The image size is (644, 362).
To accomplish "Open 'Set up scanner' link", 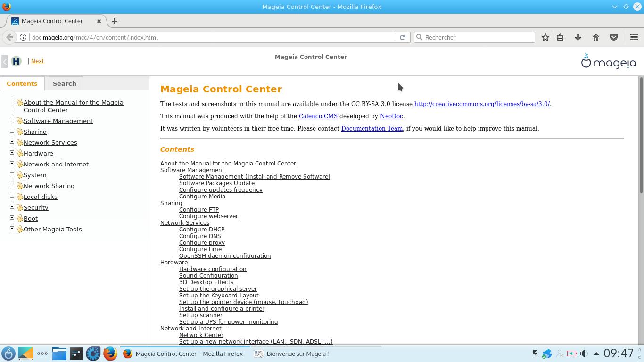I will 201,315.
